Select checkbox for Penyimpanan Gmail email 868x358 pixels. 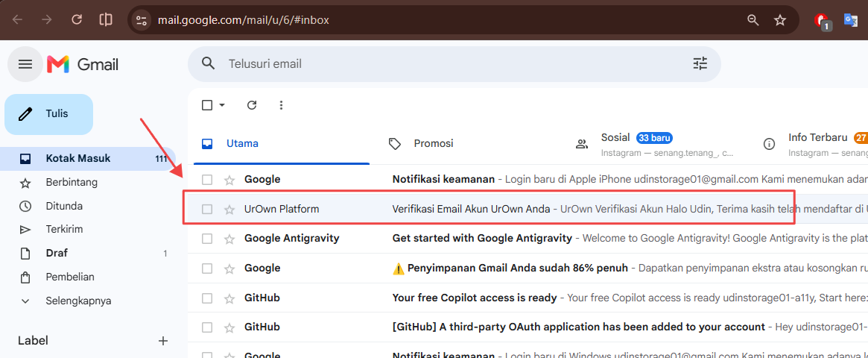pyautogui.click(x=207, y=268)
